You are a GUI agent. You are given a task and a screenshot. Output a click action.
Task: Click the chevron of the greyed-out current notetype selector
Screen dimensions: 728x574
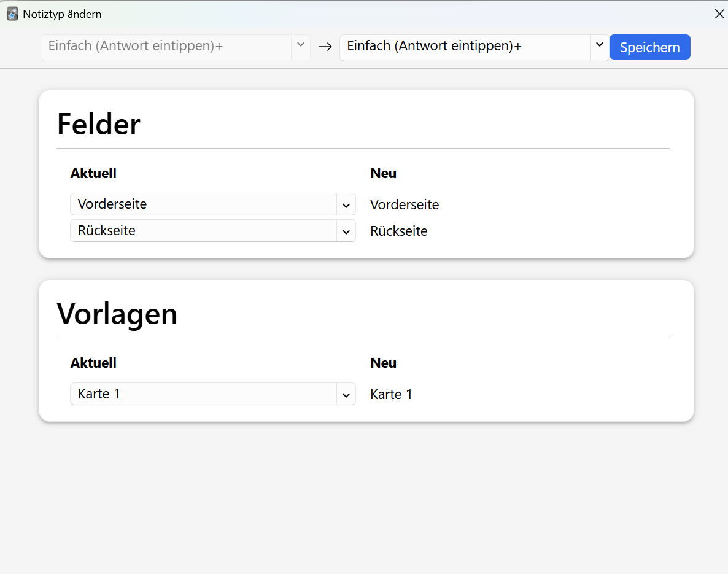(301, 45)
